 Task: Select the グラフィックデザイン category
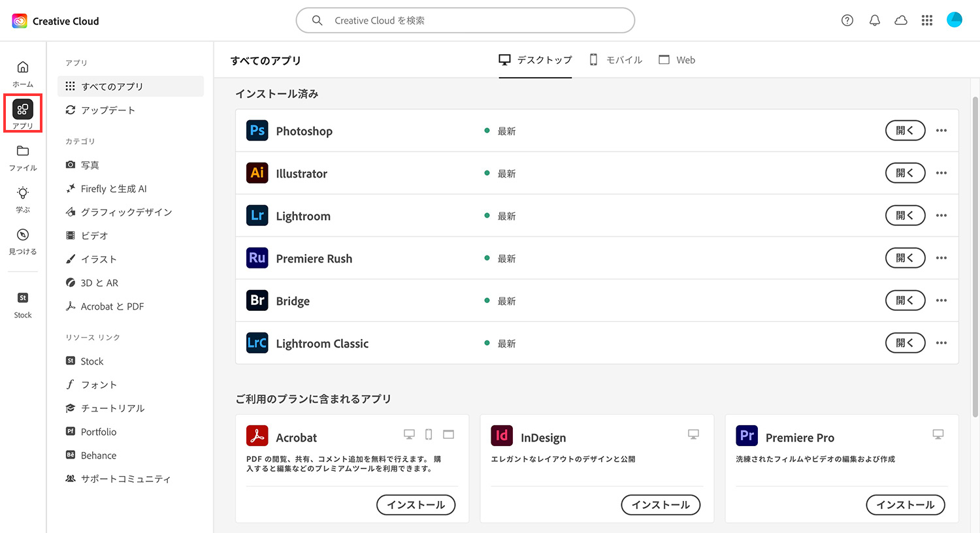click(x=119, y=212)
